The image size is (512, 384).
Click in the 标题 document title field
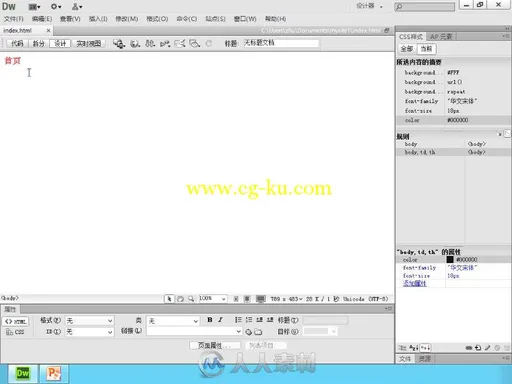281,43
